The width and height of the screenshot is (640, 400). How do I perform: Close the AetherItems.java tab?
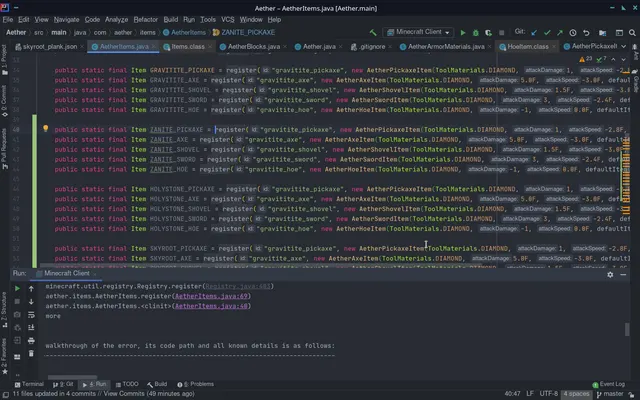154,47
